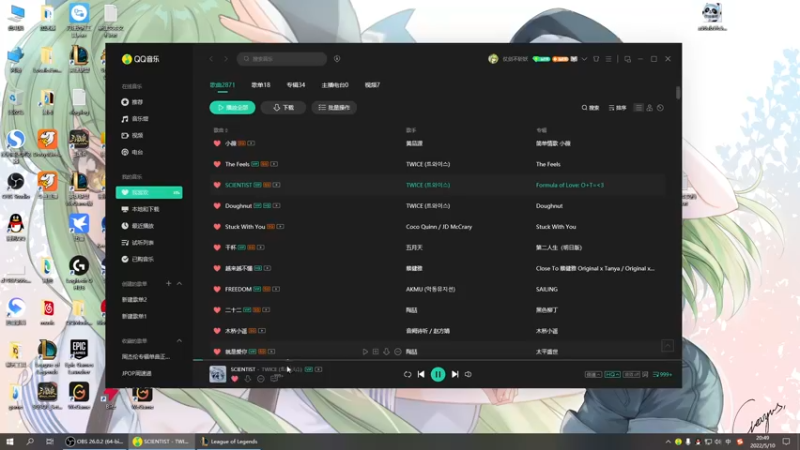Click the recognize-song icon beside search box
The height and width of the screenshot is (450, 800).
[x=337, y=59]
